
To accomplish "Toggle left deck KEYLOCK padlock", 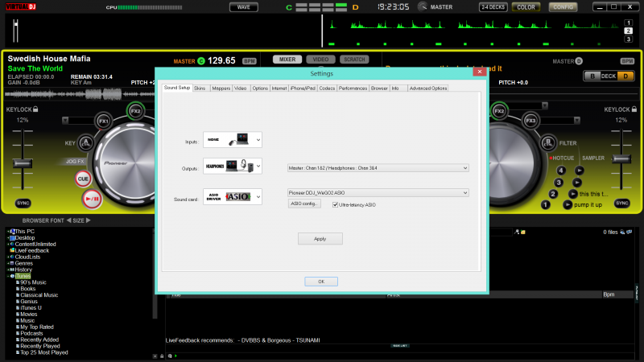I will 35,109.
